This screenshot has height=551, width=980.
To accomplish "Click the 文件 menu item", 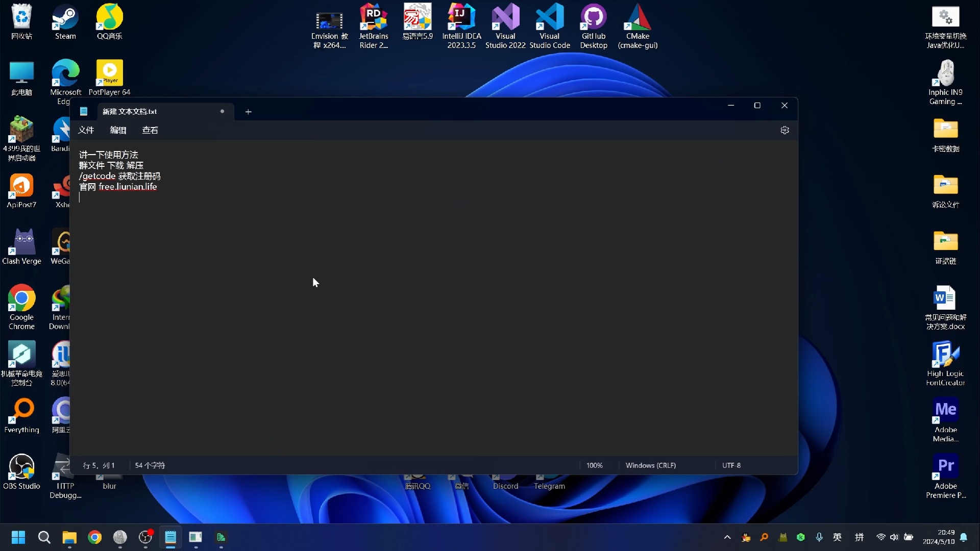I will pyautogui.click(x=85, y=129).
